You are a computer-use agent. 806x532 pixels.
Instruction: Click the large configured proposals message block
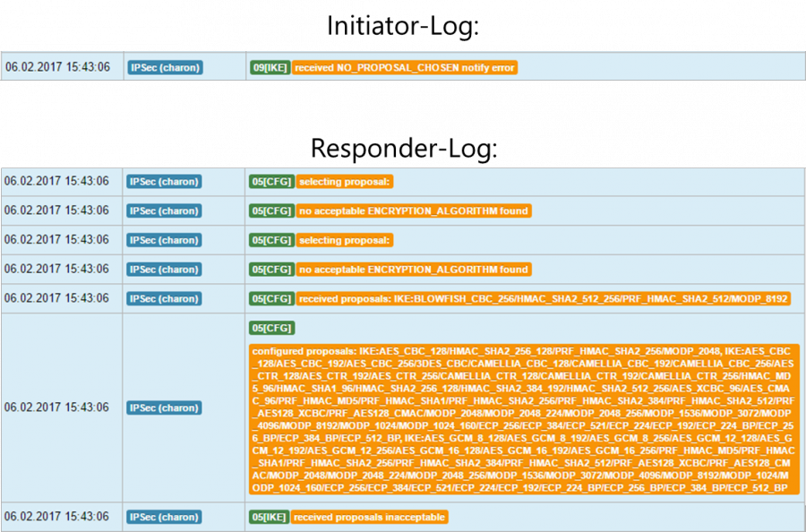pyautogui.click(x=524, y=419)
